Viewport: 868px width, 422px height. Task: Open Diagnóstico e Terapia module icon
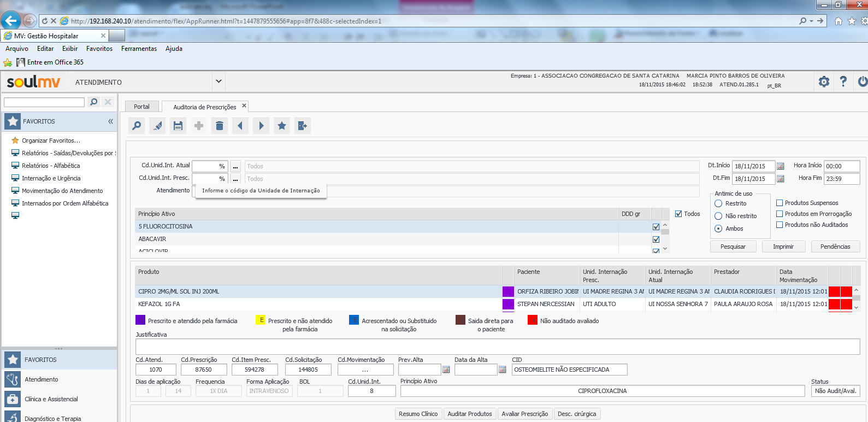pyautogui.click(x=13, y=418)
